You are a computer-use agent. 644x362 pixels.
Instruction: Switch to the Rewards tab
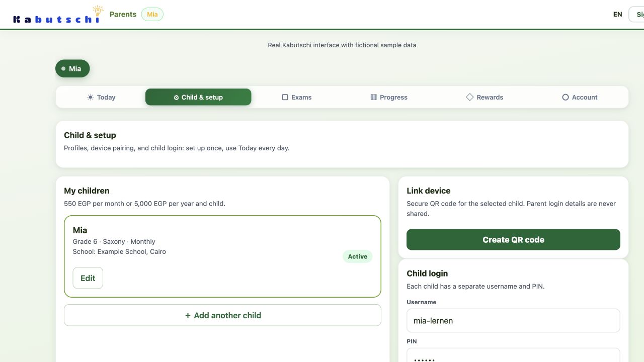pyautogui.click(x=485, y=97)
